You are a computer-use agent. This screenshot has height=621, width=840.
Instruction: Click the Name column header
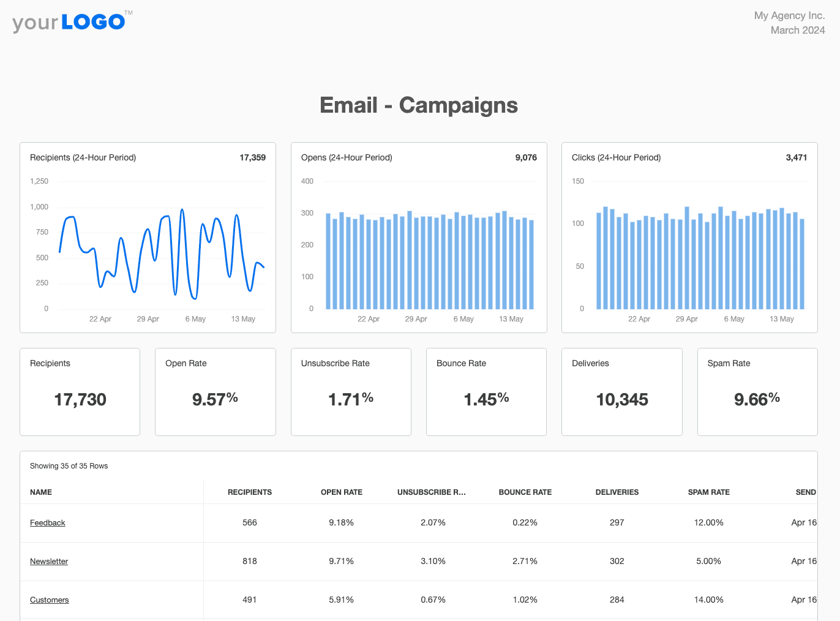tap(41, 492)
